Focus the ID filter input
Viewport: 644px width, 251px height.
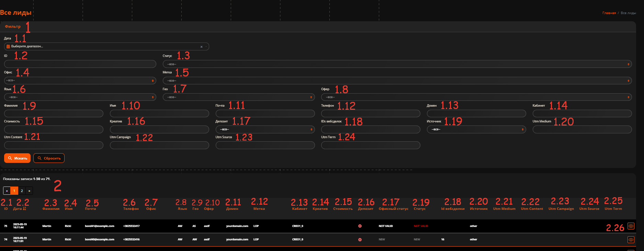(x=80, y=64)
